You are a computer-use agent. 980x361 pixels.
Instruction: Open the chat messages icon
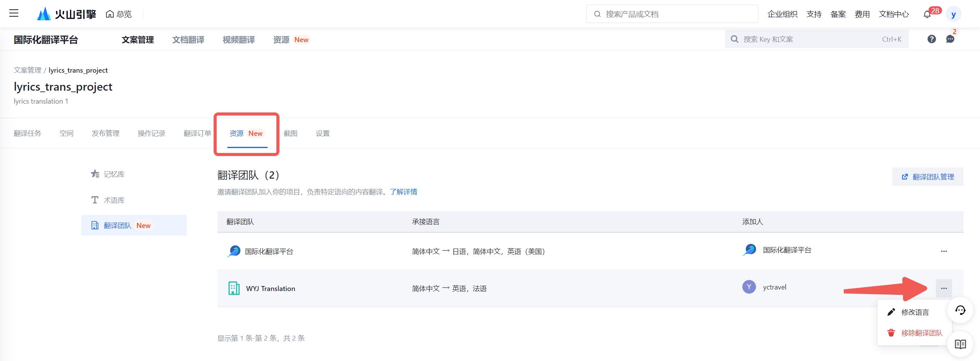(x=950, y=39)
